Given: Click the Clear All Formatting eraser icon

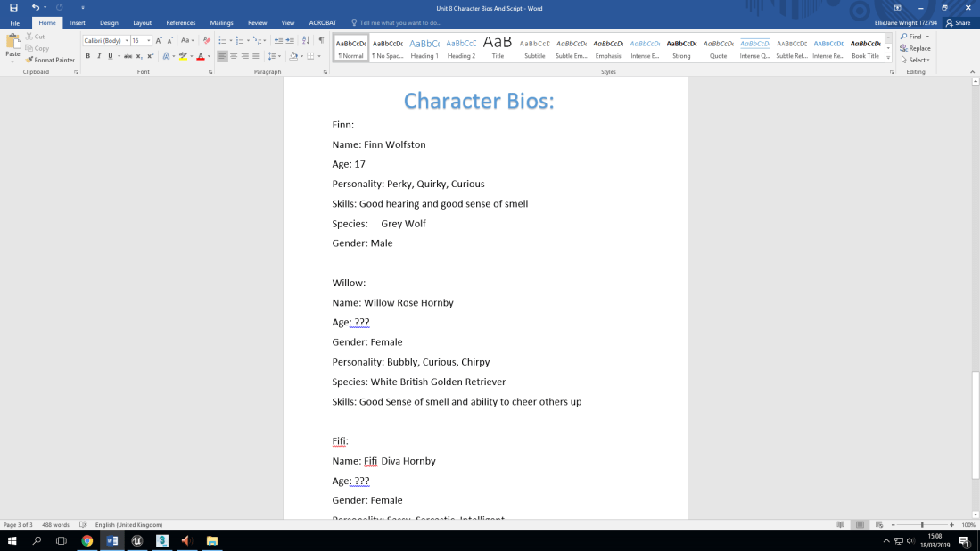Looking at the screenshot, I should tap(207, 40).
